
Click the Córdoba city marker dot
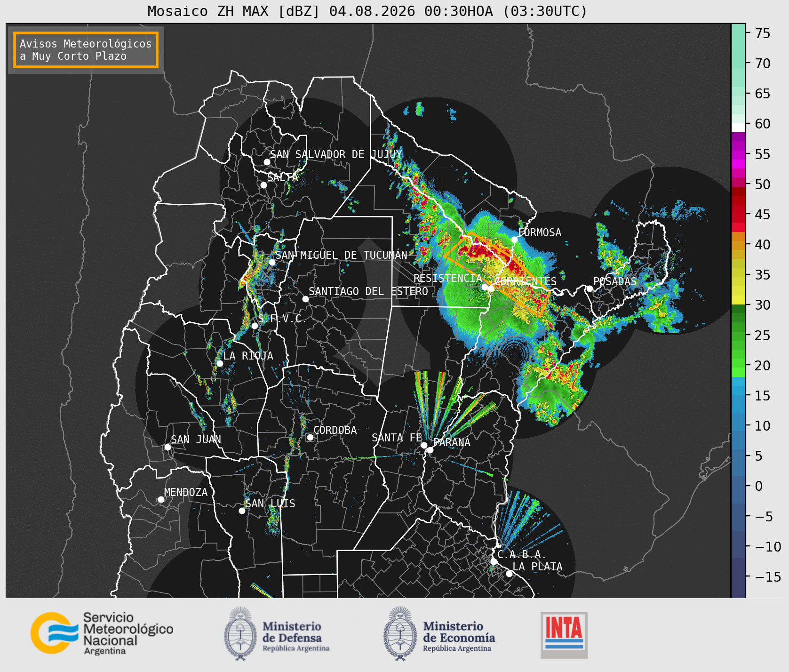(310, 437)
